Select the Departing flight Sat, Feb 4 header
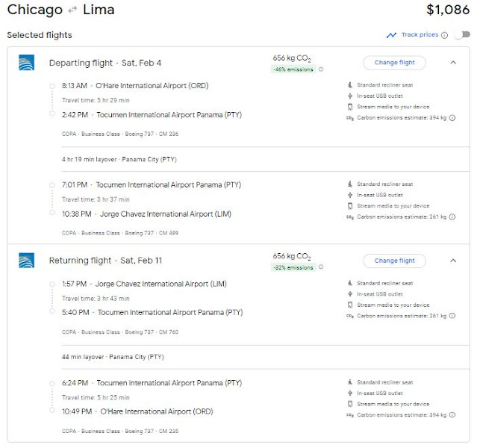Screen dimensions: 477x448 (x=105, y=63)
